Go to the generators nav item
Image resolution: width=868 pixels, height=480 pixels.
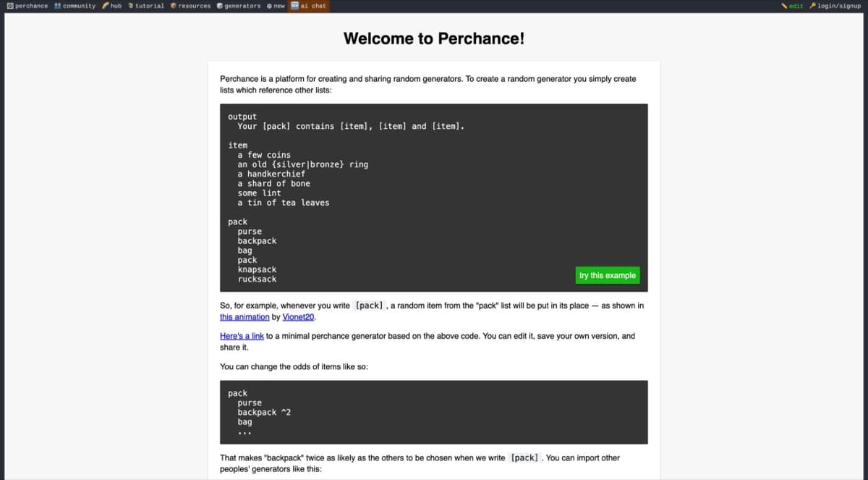[242, 6]
